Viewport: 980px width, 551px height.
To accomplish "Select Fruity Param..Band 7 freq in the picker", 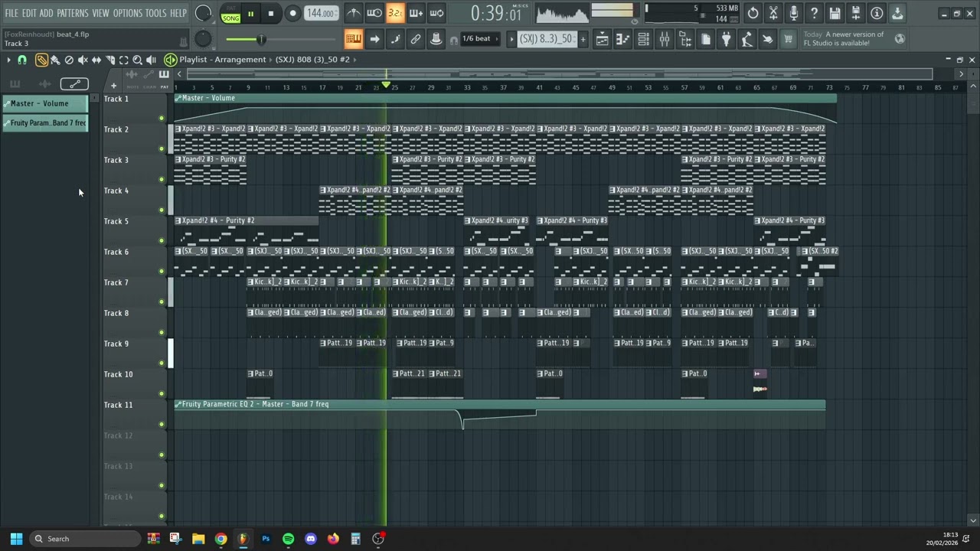I will click(x=46, y=123).
